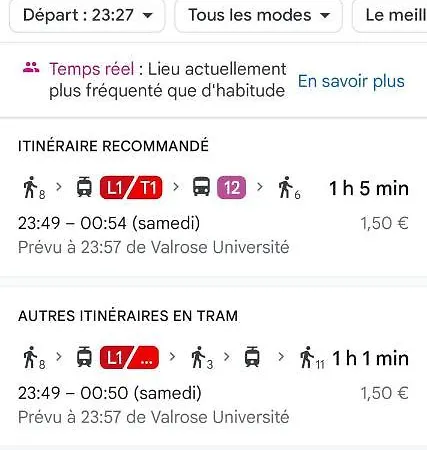The width and height of the screenshot is (427, 450).
Task: Select the purple line 12 badge
Action: 231,188
